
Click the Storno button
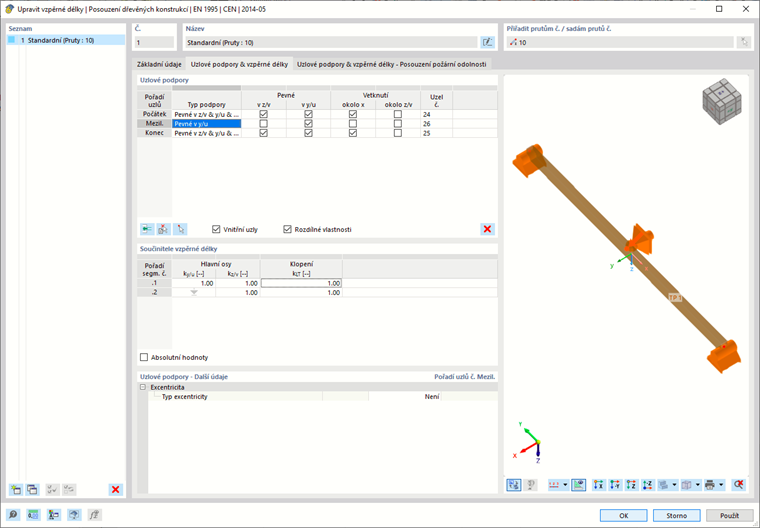point(677,515)
